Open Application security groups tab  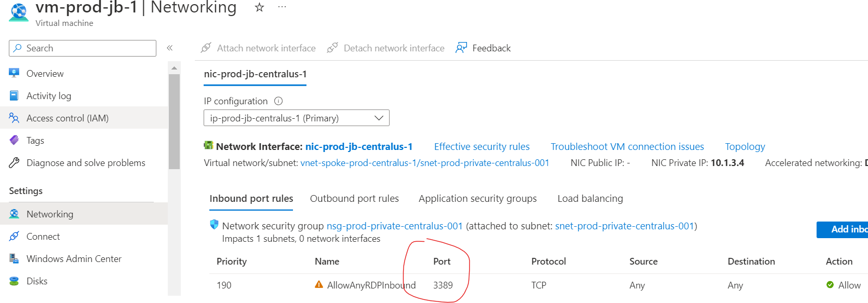coord(477,199)
